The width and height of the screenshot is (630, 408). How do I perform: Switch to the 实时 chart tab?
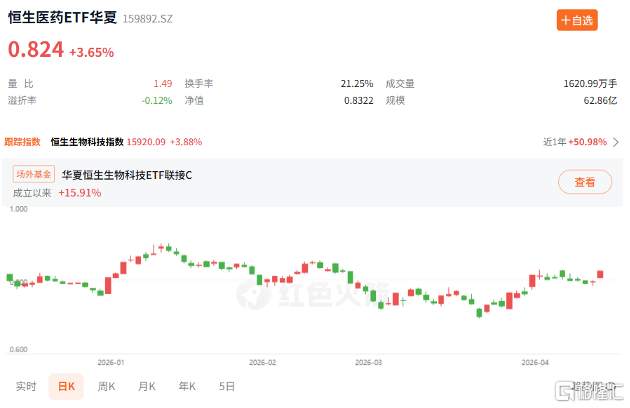26,386
